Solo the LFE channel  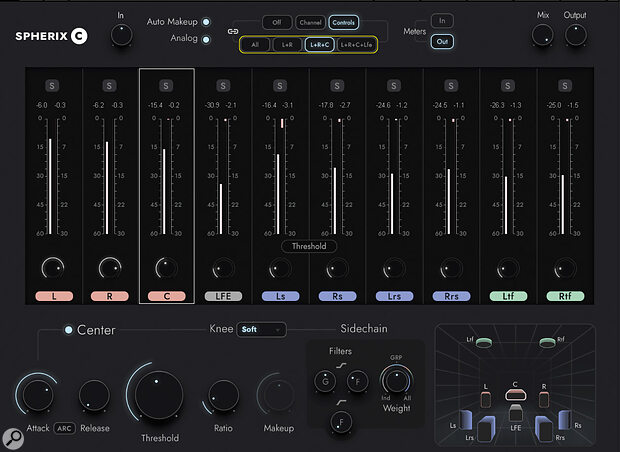click(x=223, y=85)
